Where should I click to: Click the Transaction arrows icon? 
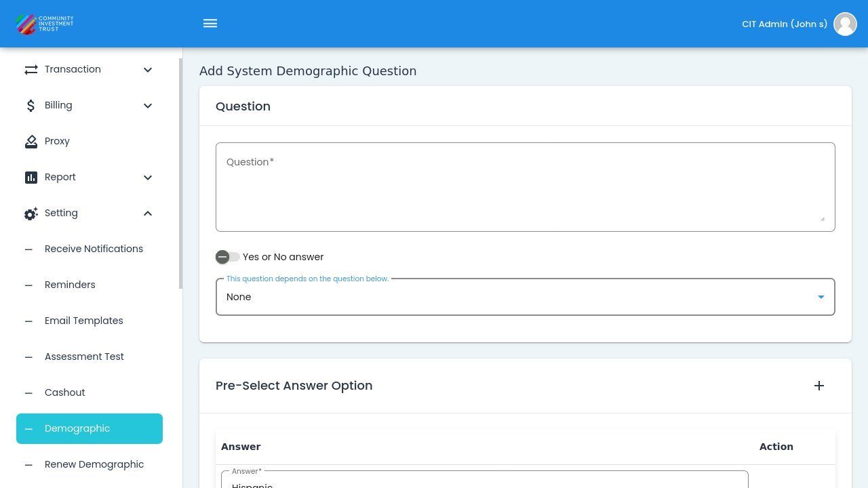31,70
